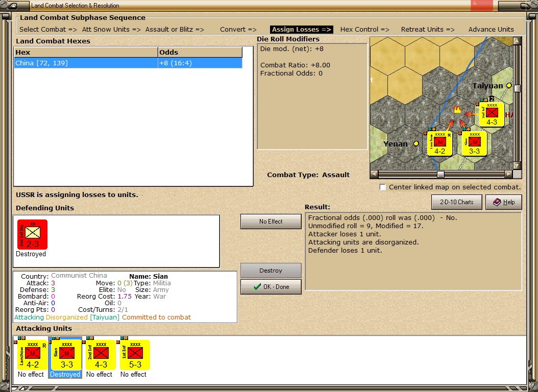Click the Yenan city label on the map
538x392 pixels.
(x=396, y=144)
